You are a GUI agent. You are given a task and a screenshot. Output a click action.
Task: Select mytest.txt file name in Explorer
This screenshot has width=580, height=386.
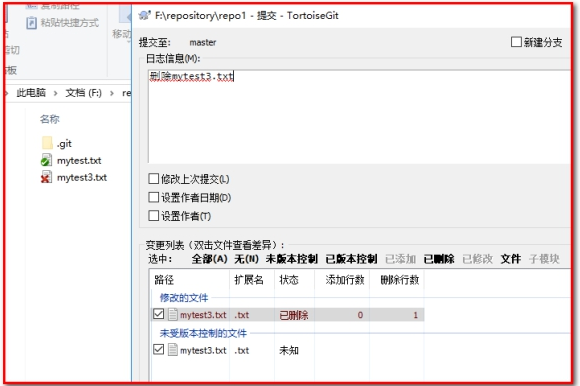79,160
